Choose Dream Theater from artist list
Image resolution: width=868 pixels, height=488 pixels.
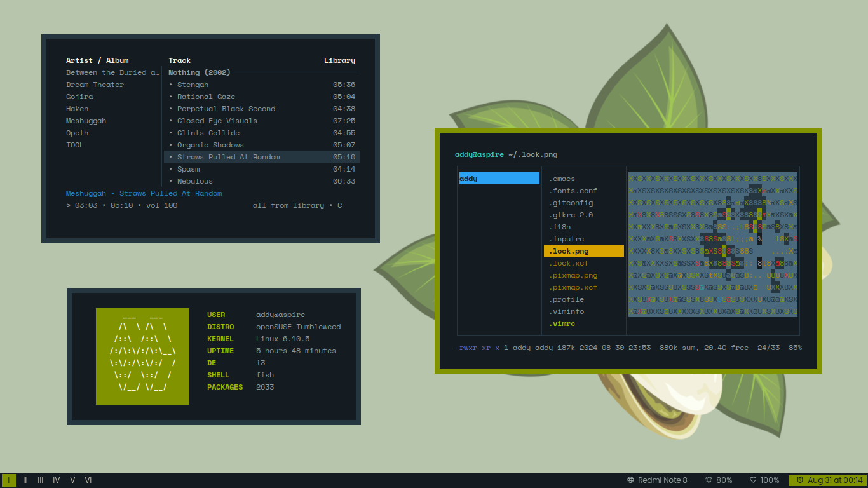click(x=95, y=85)
